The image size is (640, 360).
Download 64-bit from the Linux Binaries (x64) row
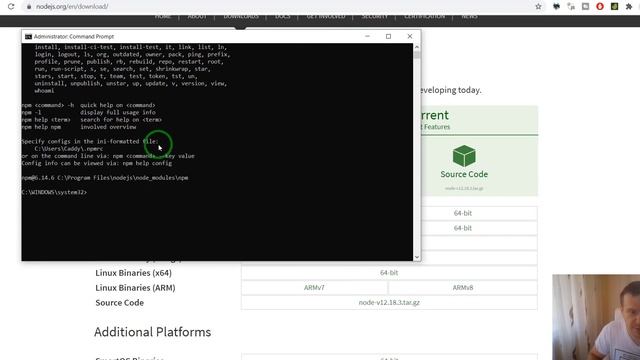(389, 273)
